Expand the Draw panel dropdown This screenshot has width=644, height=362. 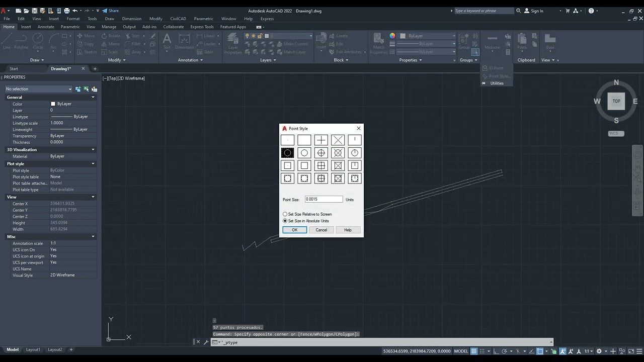[37, 60]
